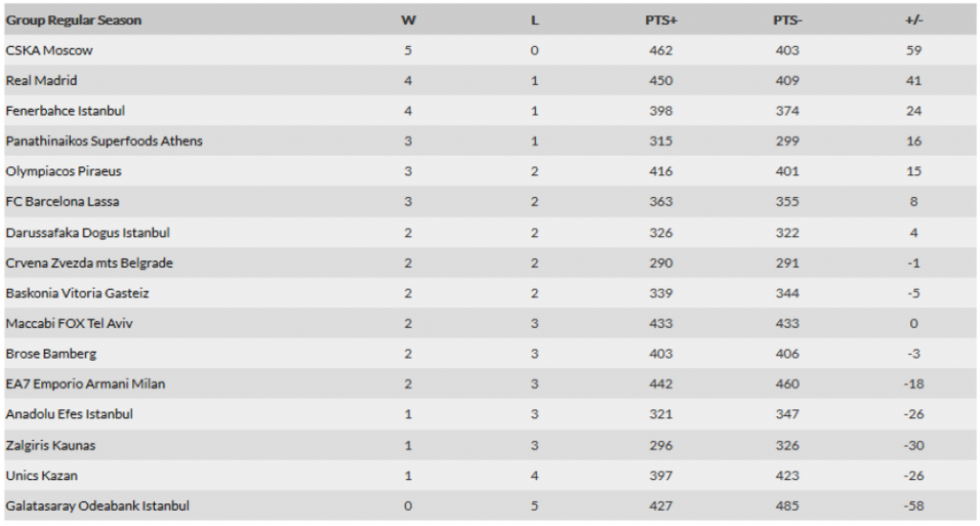This screenshot has width=980, height=526.
Task: Click the PTS- column header
Action: pyautogui.click(x=787, y=20)
